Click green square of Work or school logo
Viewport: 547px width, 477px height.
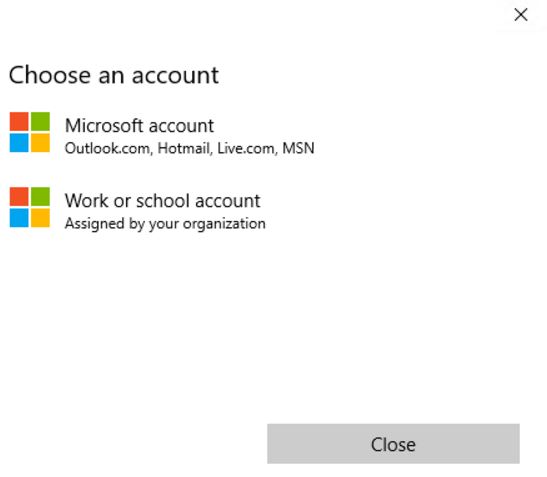point(40,196)
